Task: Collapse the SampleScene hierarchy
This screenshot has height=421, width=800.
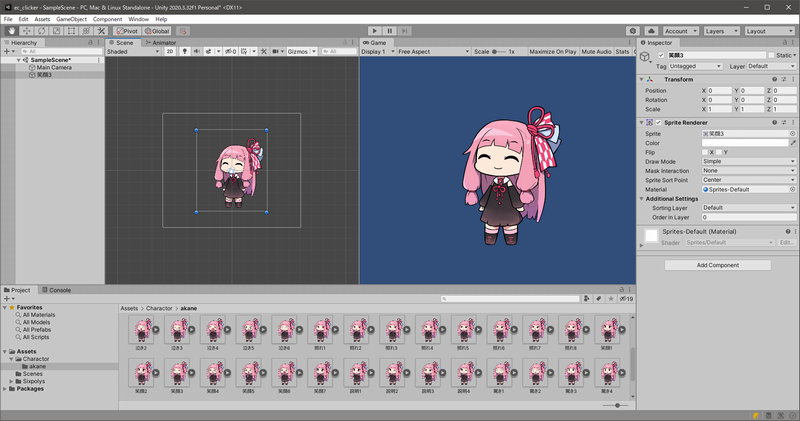Action: coord(19,60)
